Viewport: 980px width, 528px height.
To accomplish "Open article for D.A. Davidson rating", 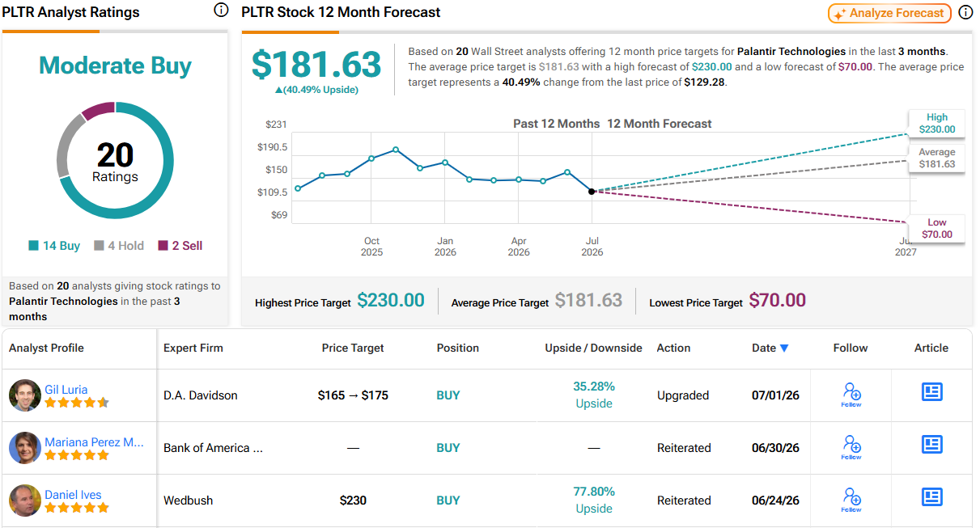I will tap(932, 392).
